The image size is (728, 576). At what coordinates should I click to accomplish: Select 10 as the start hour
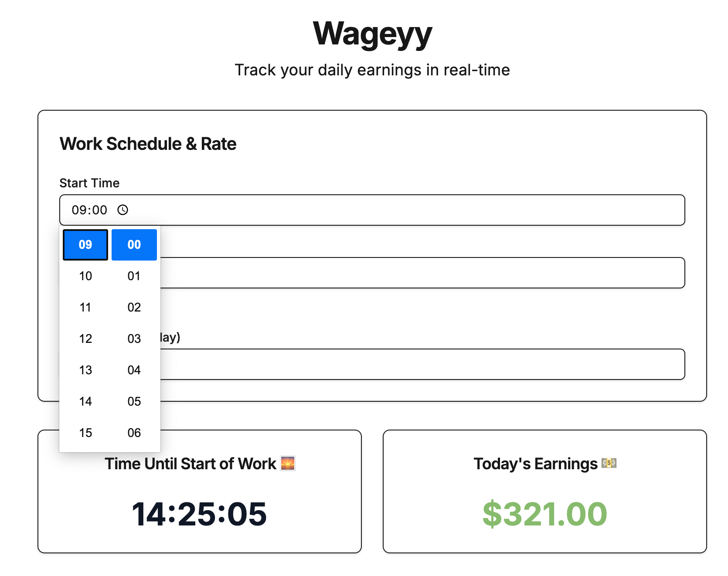point(85,276)
